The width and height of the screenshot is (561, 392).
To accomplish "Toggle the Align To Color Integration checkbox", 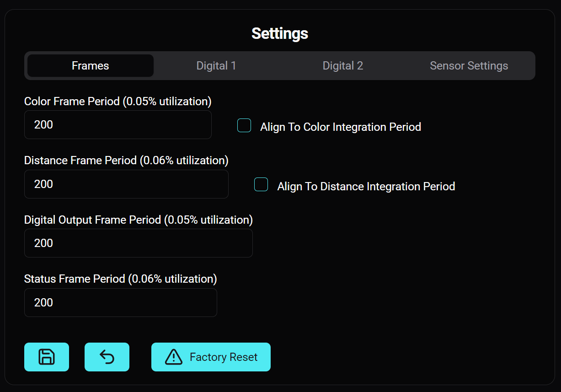I will coord(244,125).
